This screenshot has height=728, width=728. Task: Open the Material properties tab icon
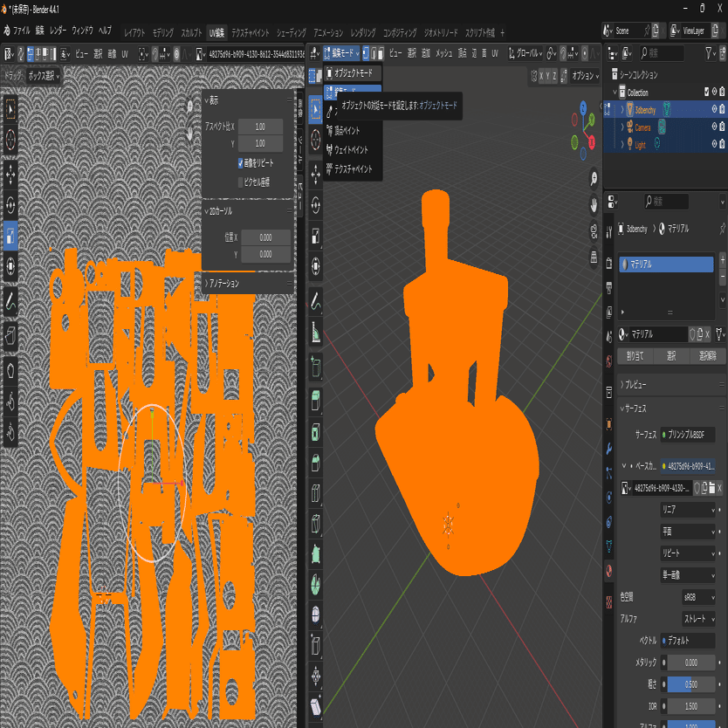pyautogui.click(x=609, y=571)
